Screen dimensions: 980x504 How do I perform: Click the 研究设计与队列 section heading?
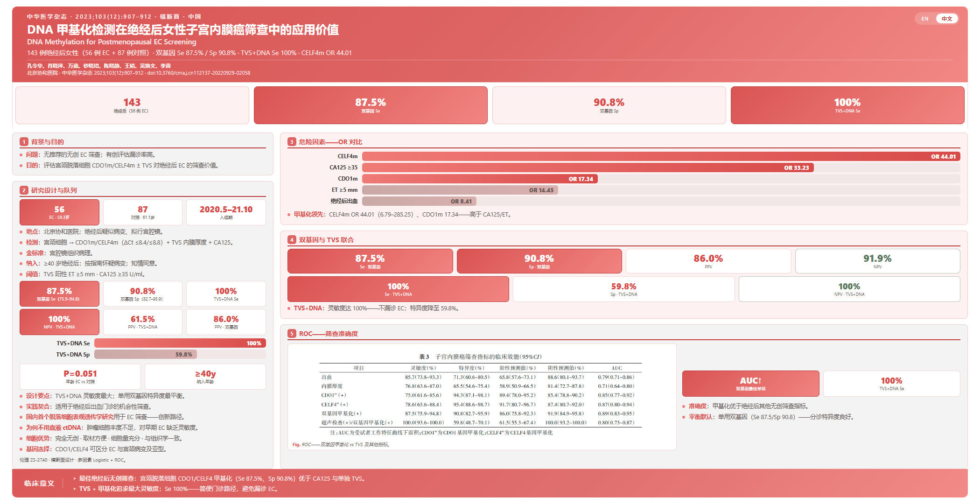point(54,190)
